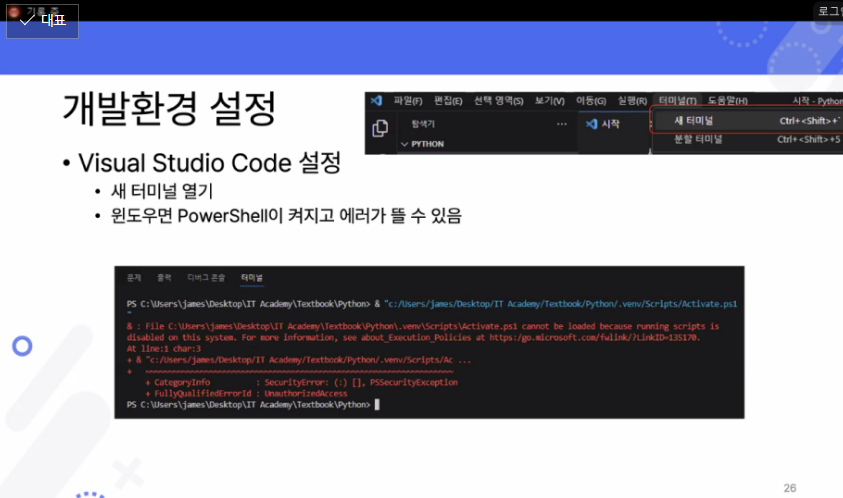The image size is (843, 498).
Task: Open the 터미널(T) menu
Action: pyautogui.click(x=677, y=101)
